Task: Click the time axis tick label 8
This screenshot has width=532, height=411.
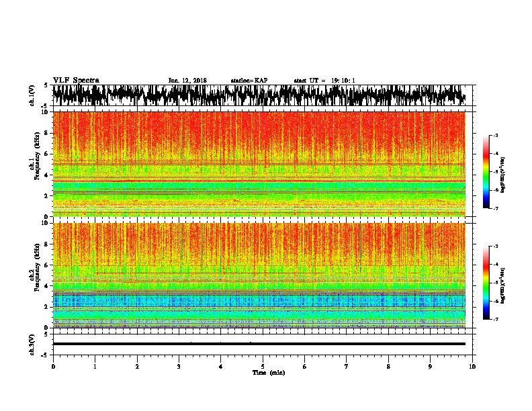Action: tap(388, 367)
